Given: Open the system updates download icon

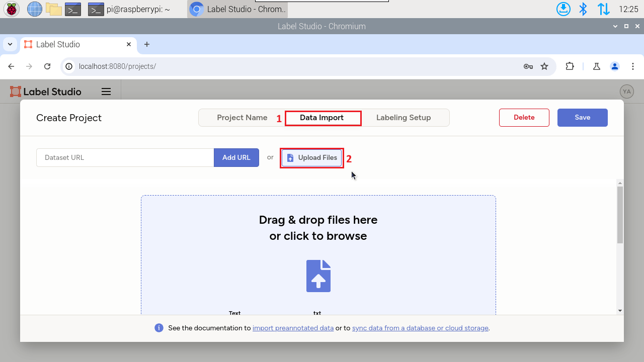Looking at the screenshot, I should [x=563, y=9].
